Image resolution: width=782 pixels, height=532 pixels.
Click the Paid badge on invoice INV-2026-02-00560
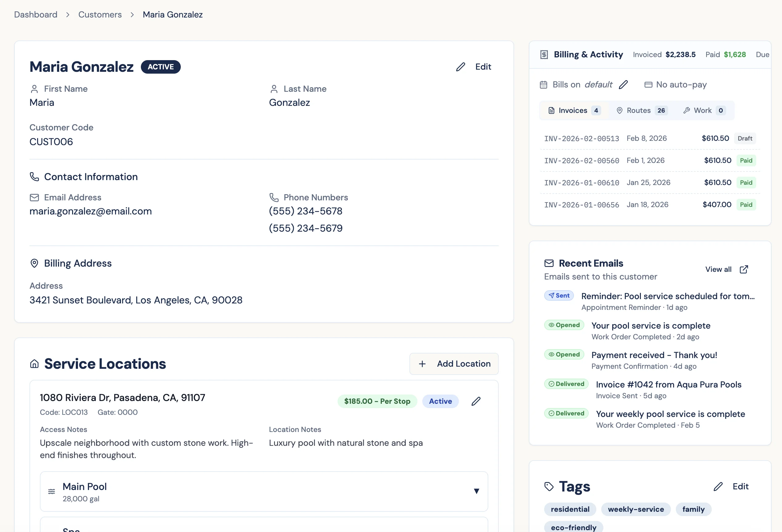(746, 160)
